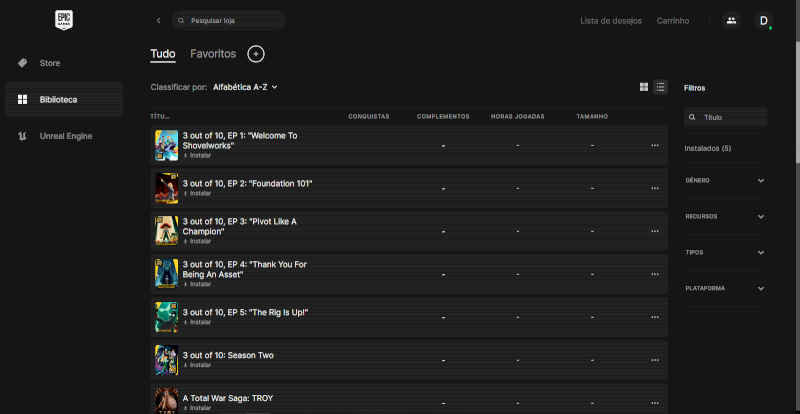The height and width of the screenshot is (414, 800).
Task: Switch to the Favoritos tab
Action: click(213, 54)
